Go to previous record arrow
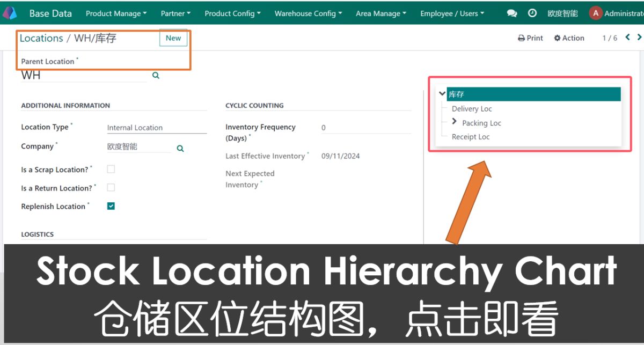 (x=627, y=38)
